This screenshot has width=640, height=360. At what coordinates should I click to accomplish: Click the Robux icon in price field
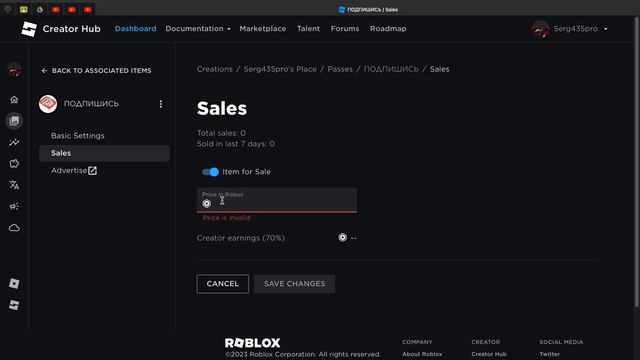207,203
